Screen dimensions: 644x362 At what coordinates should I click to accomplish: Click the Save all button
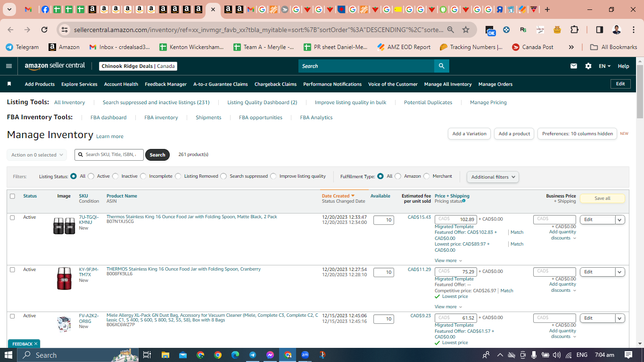[x=603, y=198]
